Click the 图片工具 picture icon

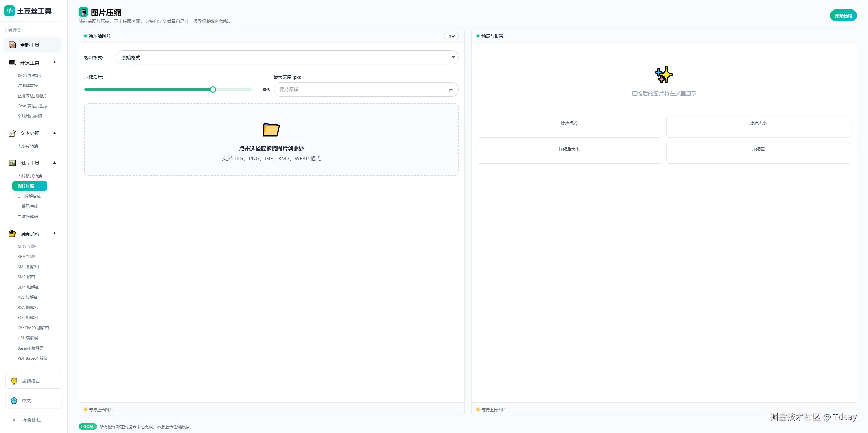tap(12, 163)
